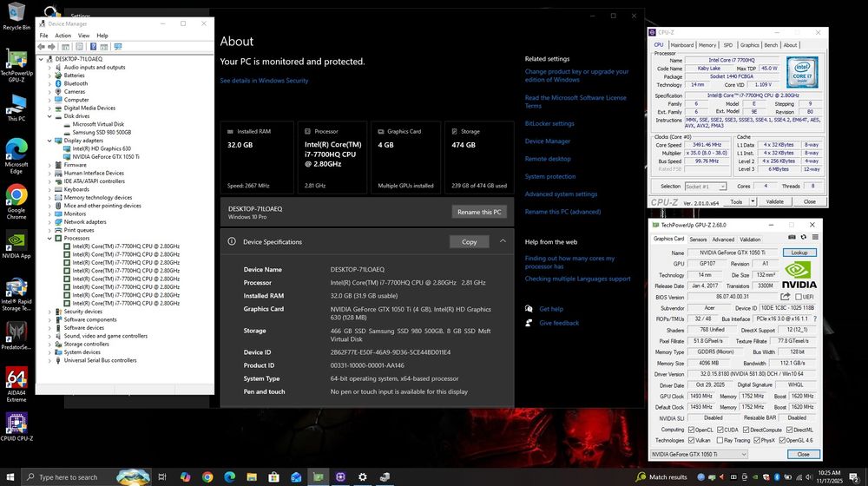Select the AIDA64 Extreme desktop icon

pyautogui.click(x=16, y=384)
